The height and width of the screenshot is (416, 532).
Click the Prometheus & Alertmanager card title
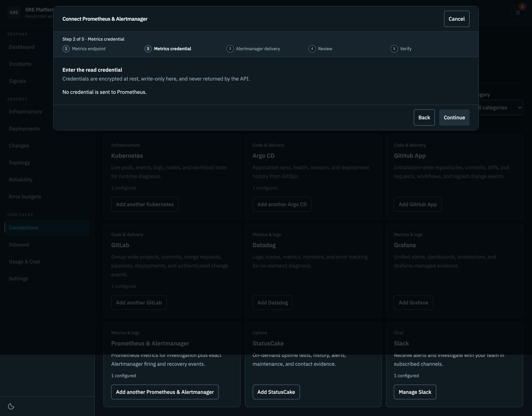pyautogui.click(x=150, y=343)
